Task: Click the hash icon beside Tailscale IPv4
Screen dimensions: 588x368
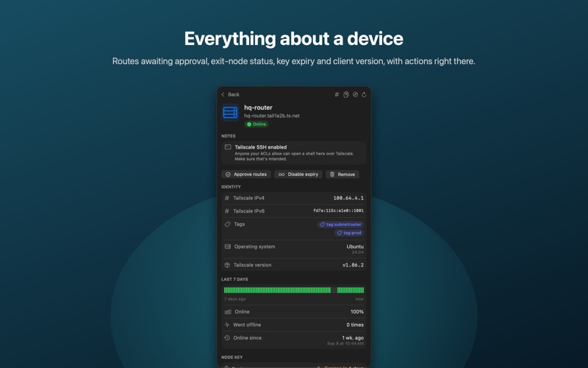Action: [227, 198]
